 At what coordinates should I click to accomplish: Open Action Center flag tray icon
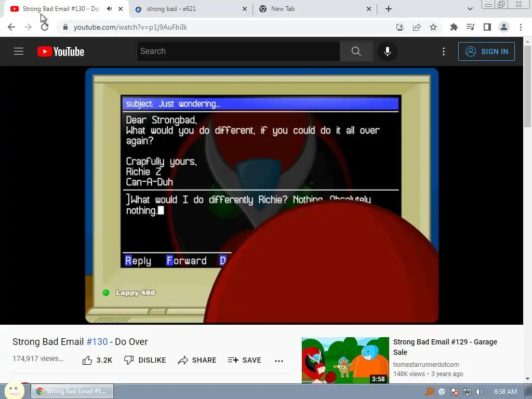(454, 392)
